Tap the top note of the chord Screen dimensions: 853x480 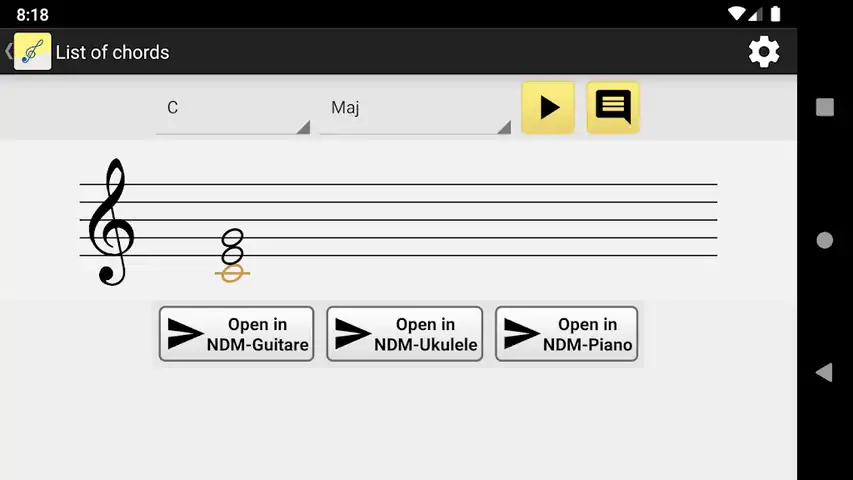click(x=232, y=238)
